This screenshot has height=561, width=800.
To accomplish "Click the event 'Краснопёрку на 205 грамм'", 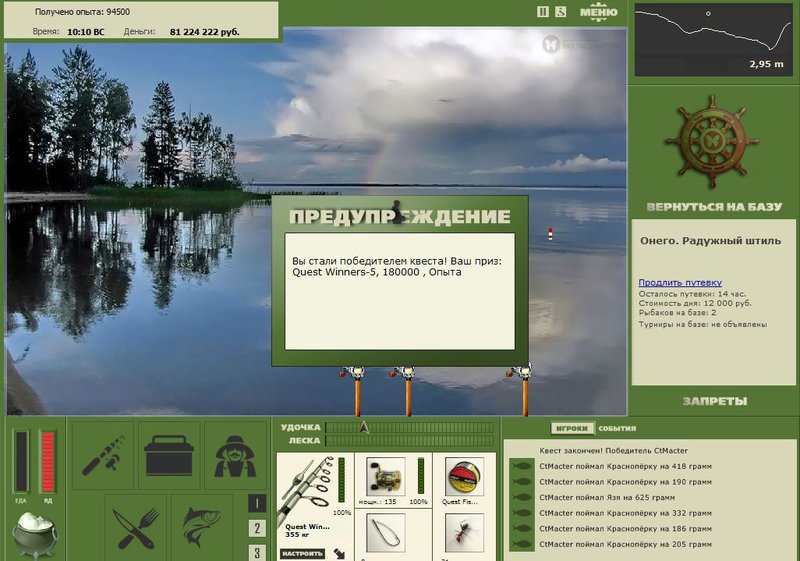I will [625, 544].
